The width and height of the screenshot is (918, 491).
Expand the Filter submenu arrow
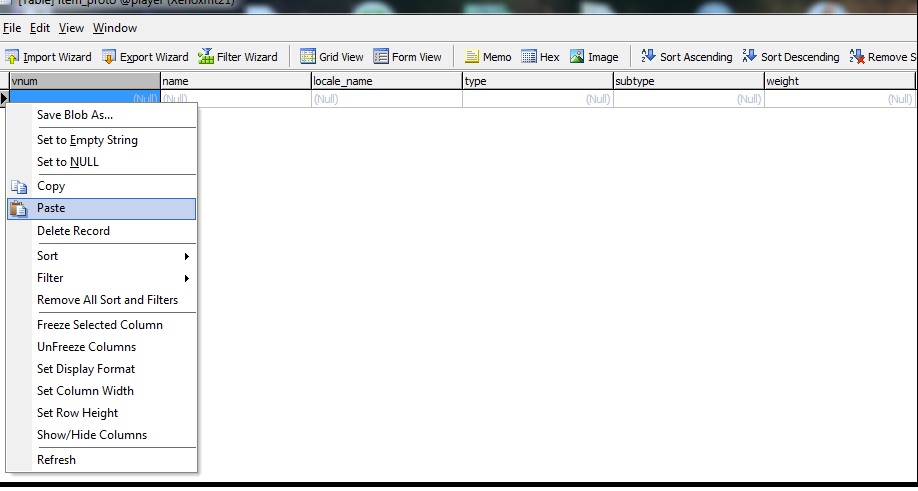187,279
